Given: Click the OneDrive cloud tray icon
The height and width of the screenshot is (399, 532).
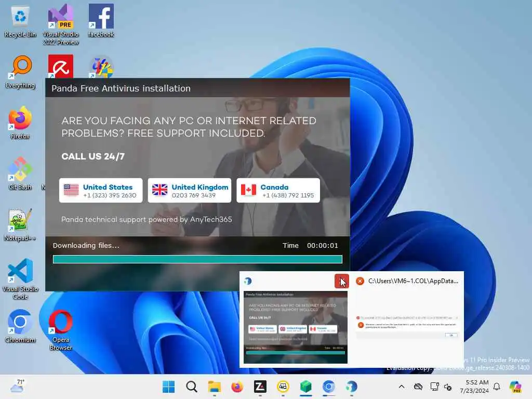Looking at the screenshot, I should pyautogui.click(x=418, y=387).
